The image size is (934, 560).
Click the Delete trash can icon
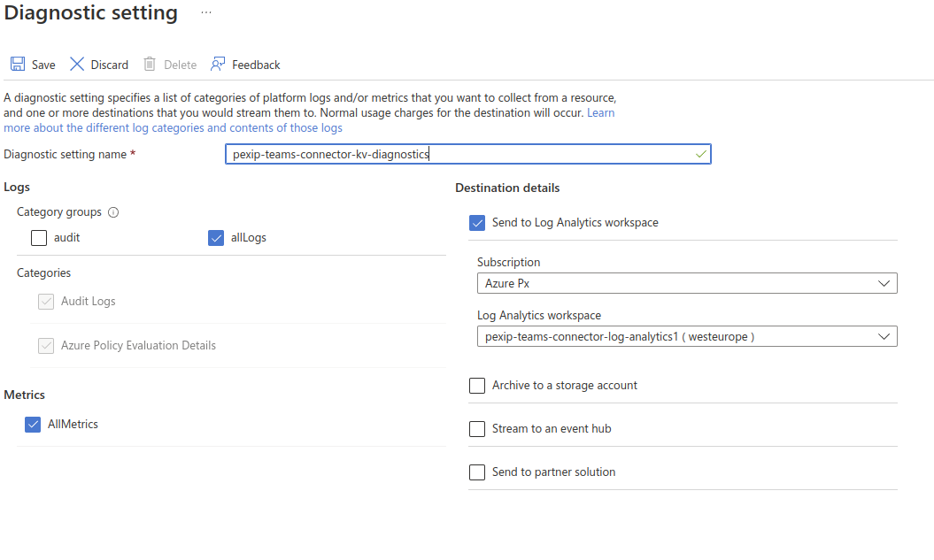click(x=150, y=65)
